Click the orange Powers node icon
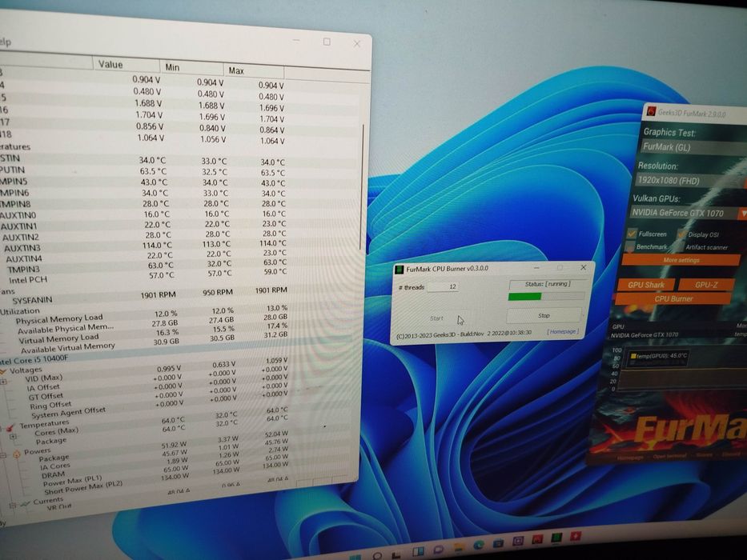The image size is (747, 560). 17,454
